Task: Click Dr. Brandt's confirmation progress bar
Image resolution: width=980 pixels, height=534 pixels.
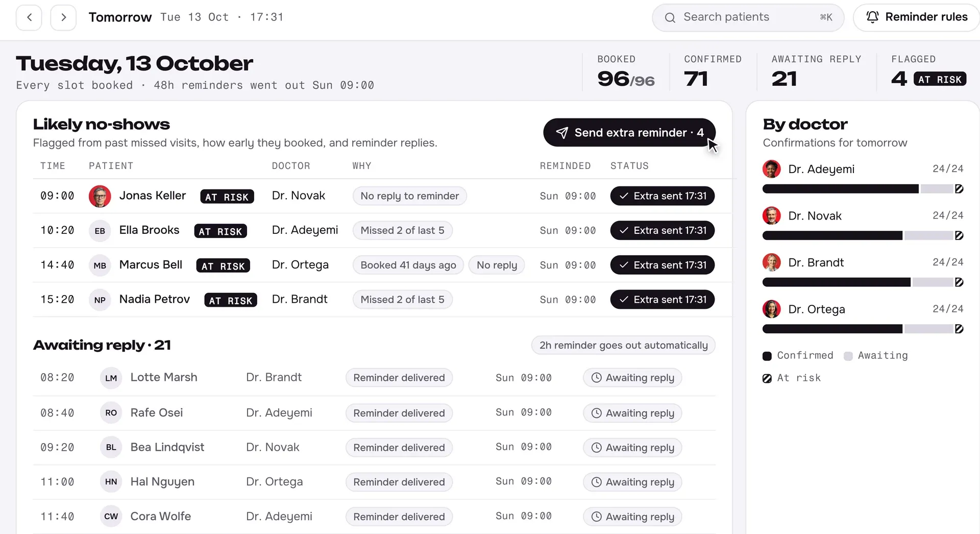Action: (863, 282)
